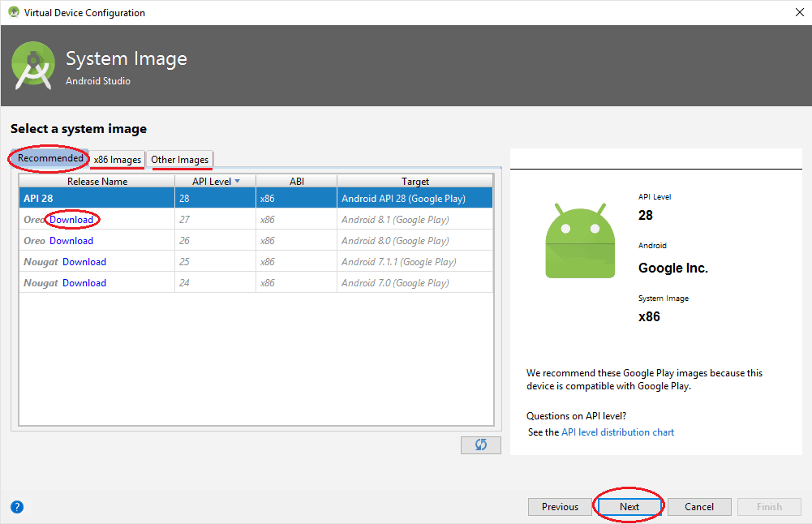
Task: Click the Android API 28 (Google Play) cell
Action: click(x=415, y=198)
